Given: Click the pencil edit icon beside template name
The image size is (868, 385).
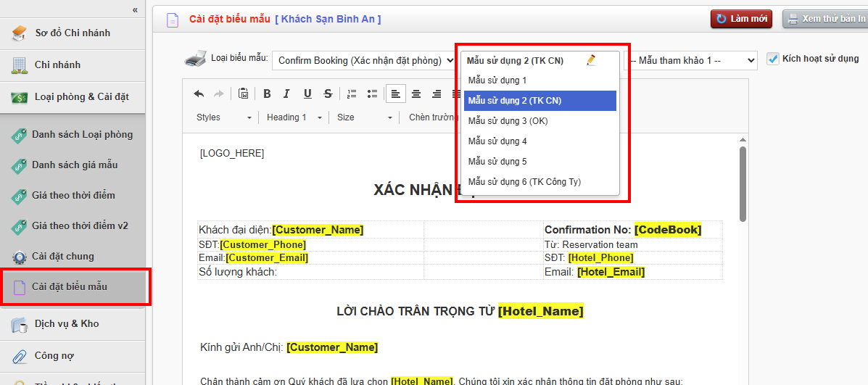Looking at the screenshot, I should tap(591, 60).
